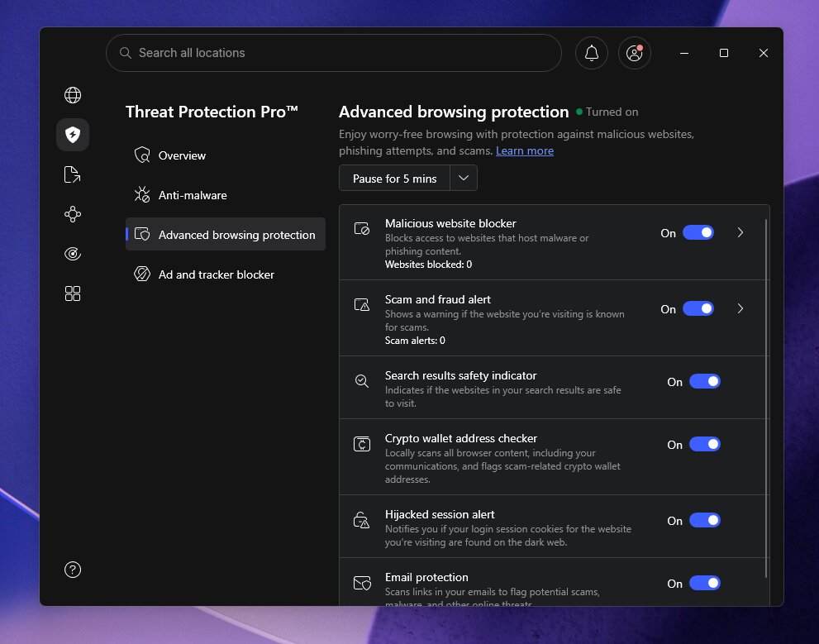Minimize the application window
Screen dimensions: 819x644
684,53
